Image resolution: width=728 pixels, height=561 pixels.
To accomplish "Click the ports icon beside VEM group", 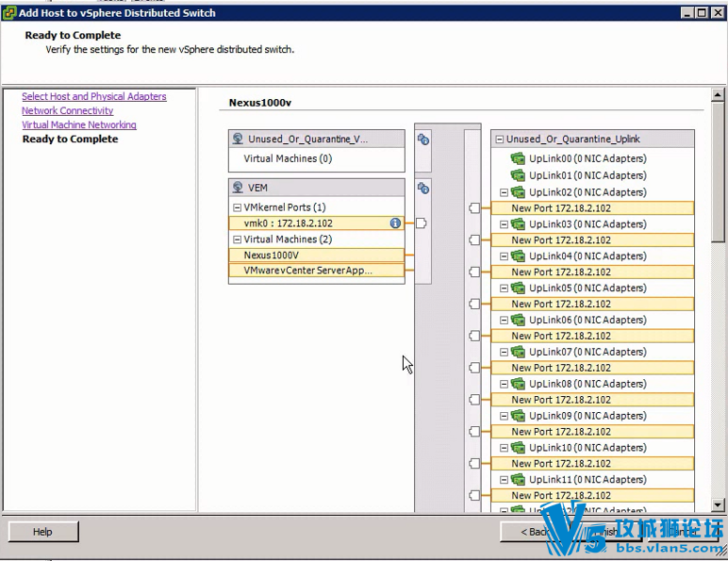I will pos(423,188).
